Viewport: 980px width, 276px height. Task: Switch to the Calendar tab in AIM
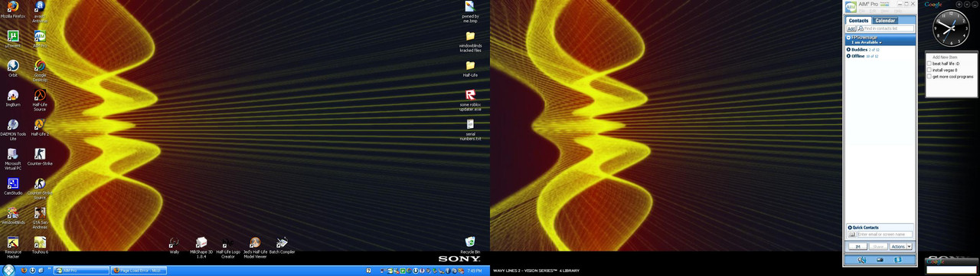885,21
